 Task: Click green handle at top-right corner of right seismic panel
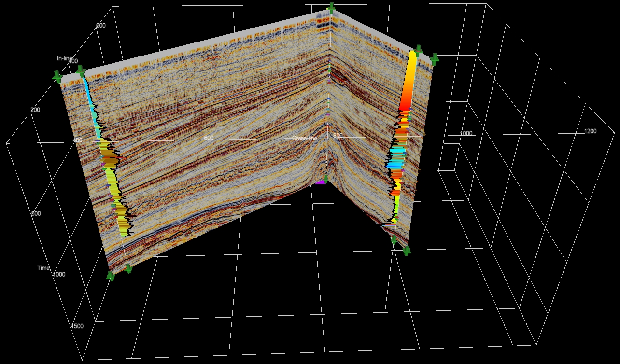click(434, 59)
